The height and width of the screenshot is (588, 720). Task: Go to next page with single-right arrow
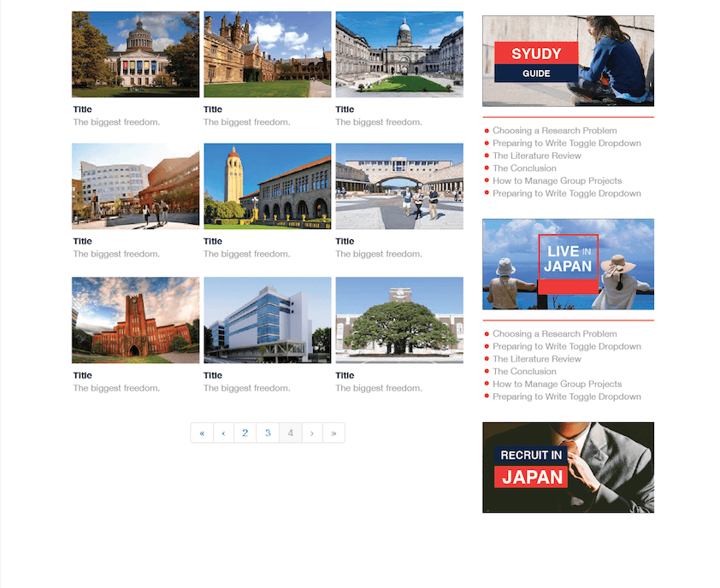pos(312,432)
